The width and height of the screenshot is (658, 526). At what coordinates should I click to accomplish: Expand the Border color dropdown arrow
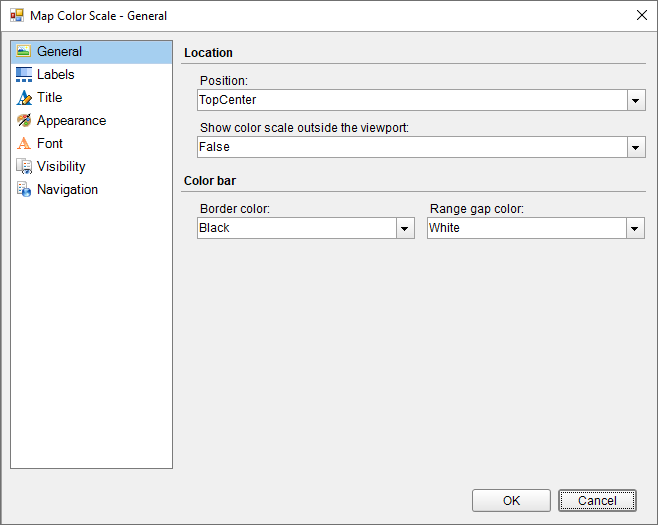[x=405, y=229]
